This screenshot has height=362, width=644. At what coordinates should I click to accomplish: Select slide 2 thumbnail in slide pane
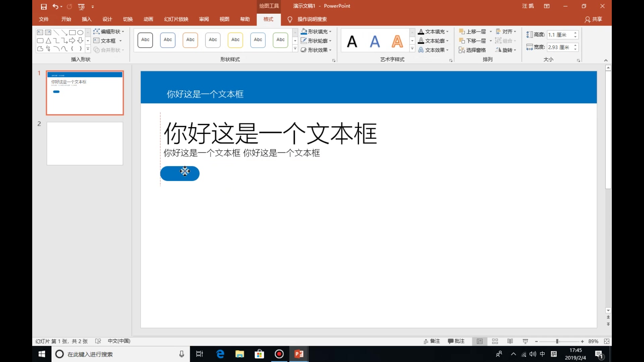(85, 143)
